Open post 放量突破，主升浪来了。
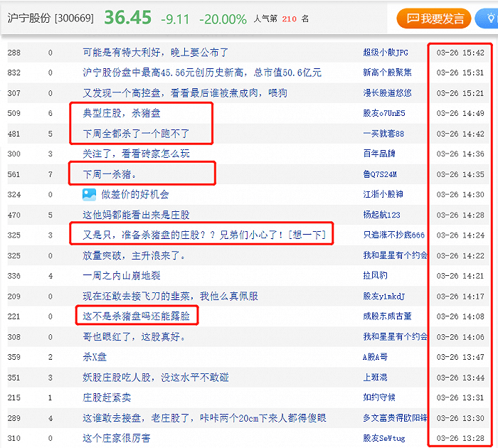498x448 pixels. pyautogui.click(x=131, y=255)
